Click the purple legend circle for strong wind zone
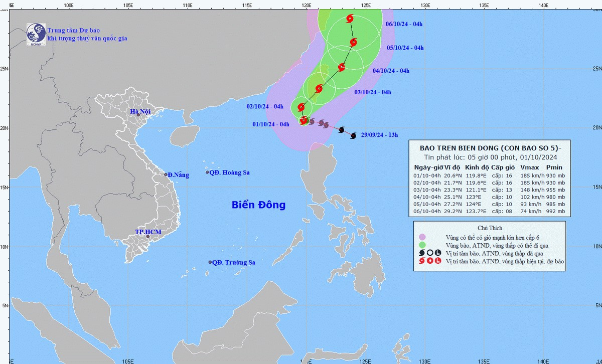 [422, 237]
